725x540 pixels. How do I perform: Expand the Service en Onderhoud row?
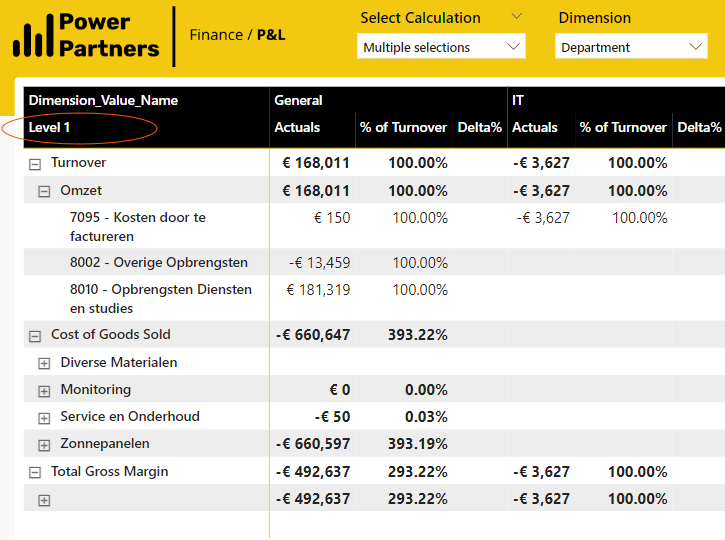coord(44,418)
